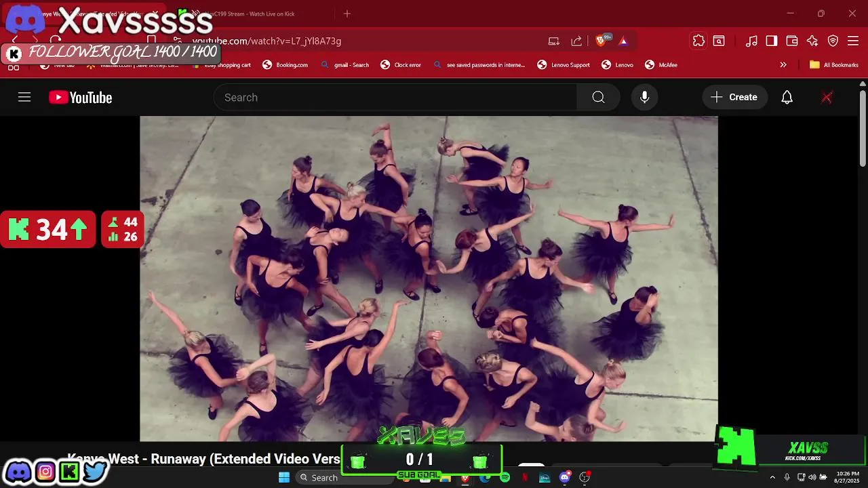The image size is (868, 488).
Task: Open Leo AI sparkle icon
Action: click(812, 41)
